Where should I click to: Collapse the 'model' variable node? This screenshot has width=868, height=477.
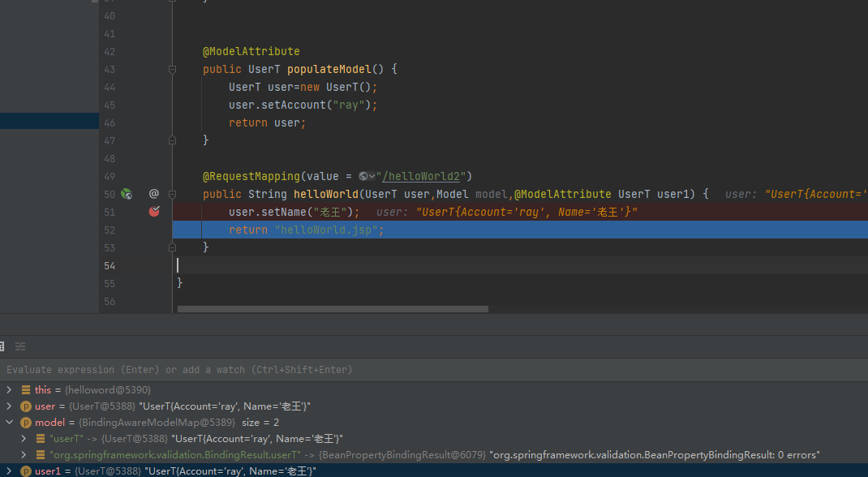[9, 422]
